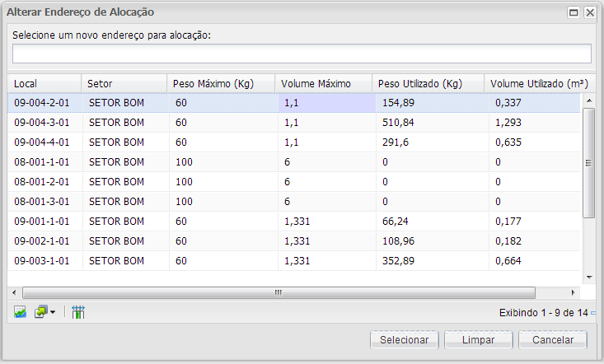Click the column configuration icon

[x=78, y=313]
